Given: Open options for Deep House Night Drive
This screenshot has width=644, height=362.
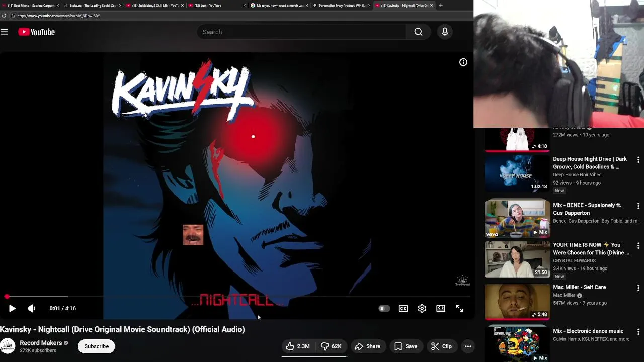Looking at the screenshot, I should pos(638,160).
